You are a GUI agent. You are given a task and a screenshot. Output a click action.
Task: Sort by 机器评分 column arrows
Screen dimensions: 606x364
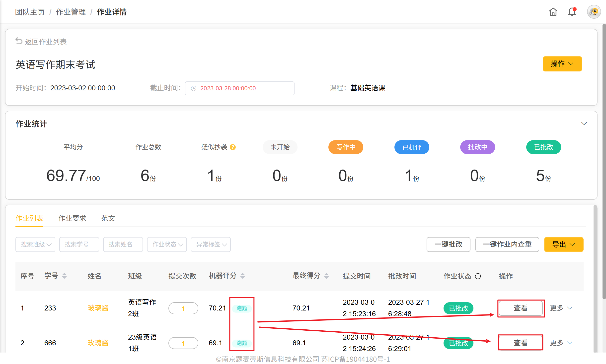(243, 276)
